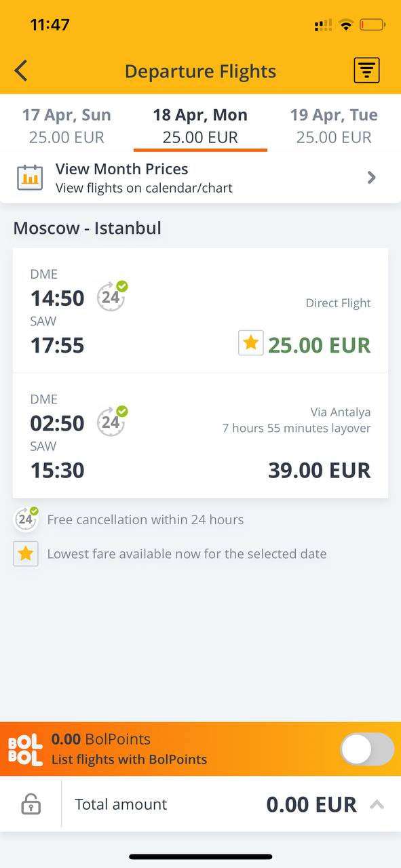Tap 24-hour cancellation icon on 02:50 flight
Image resolution: width=401 pixels, height=868 pixels.
tap(112, 421)
